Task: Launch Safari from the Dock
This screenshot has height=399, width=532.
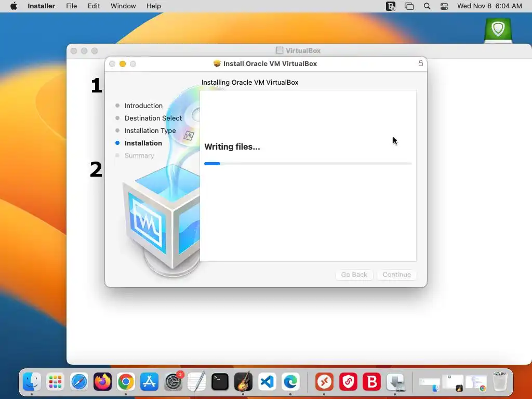Action: (79, 382)
